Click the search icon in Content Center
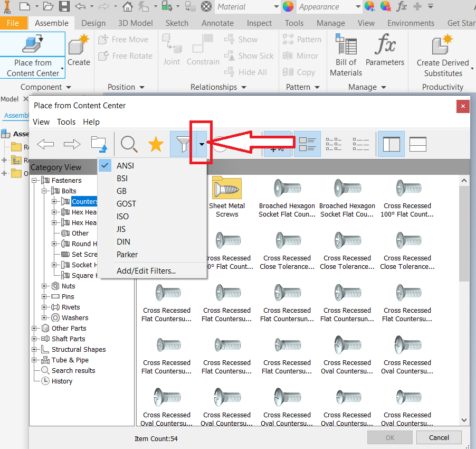This screenshot has height=449, width=476. pyautogui.click(x=129, y=144)
